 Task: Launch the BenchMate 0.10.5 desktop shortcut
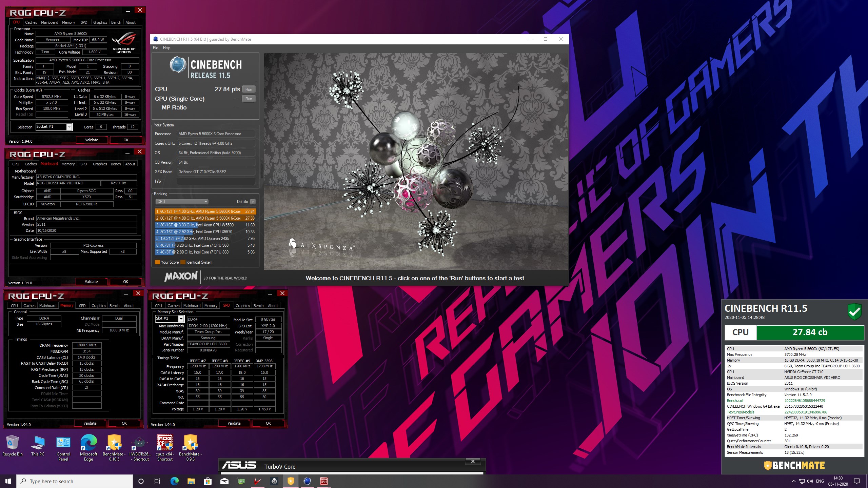114,447
